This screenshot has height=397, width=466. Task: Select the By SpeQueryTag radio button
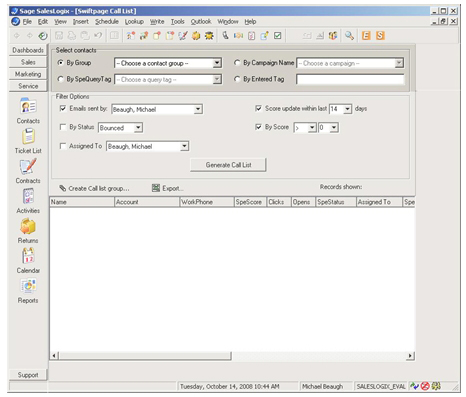point(60,79)
